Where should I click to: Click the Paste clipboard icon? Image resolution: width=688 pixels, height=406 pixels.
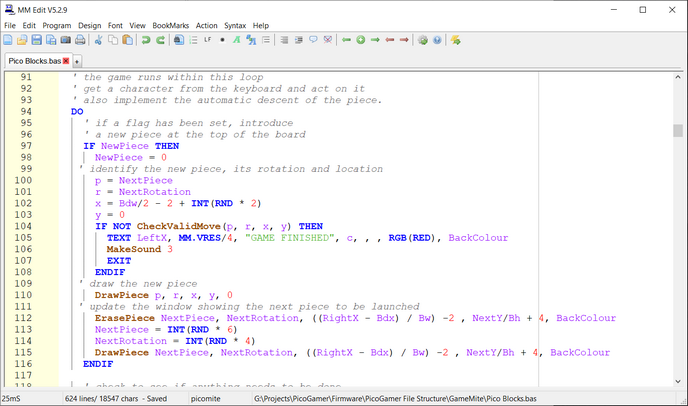tap(127, 40)
